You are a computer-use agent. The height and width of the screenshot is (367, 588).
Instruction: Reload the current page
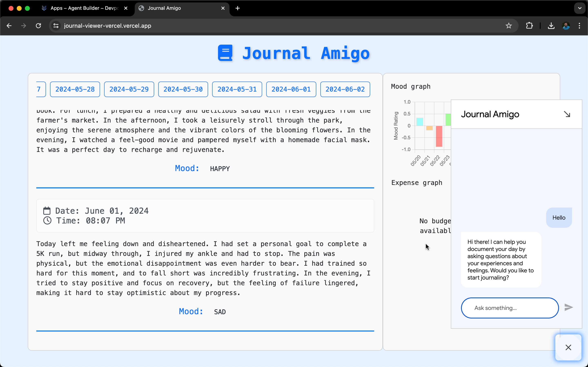(x=38, y=26)
